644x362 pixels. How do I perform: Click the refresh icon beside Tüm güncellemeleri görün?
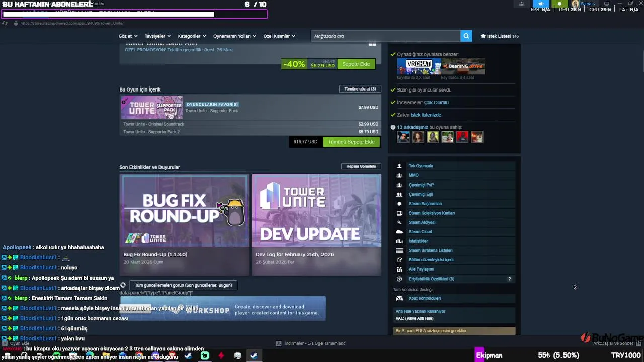(x=123, y=285)
